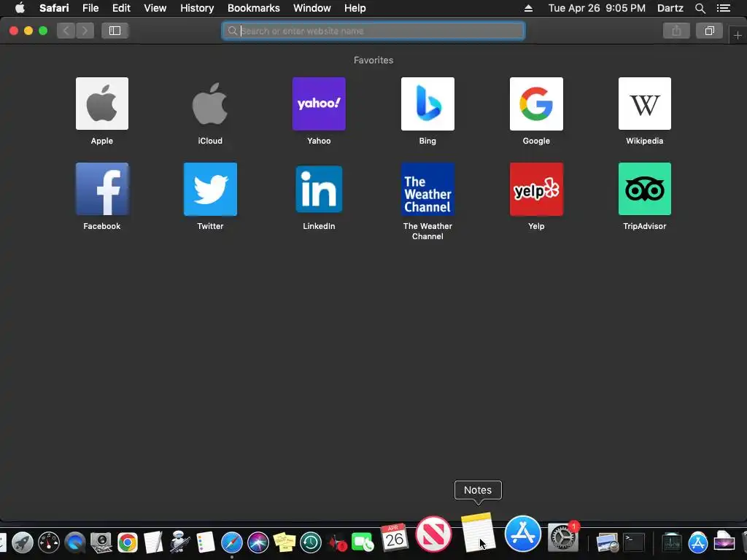Focus the Search or enter website name field
The width and height of the screenshot is (747, 560).
tap(373, 31)
